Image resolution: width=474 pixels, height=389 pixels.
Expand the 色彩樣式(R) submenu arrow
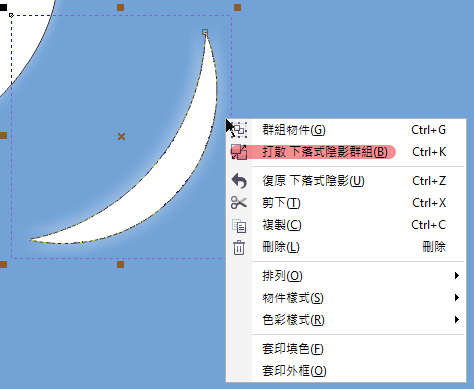tap(457, 320)
